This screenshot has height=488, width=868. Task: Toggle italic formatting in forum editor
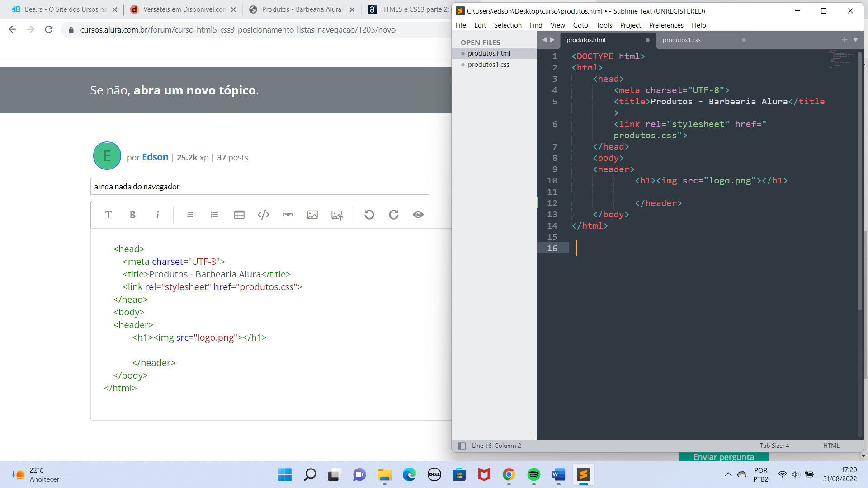tap(157, 215)
